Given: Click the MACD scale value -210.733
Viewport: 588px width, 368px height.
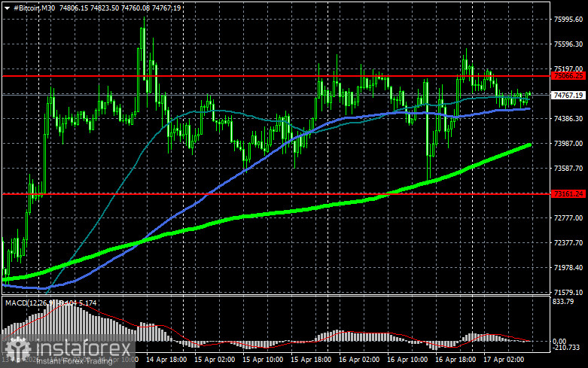Looking at the screenshot, I should pyautogui.click(x=566, y=348).
